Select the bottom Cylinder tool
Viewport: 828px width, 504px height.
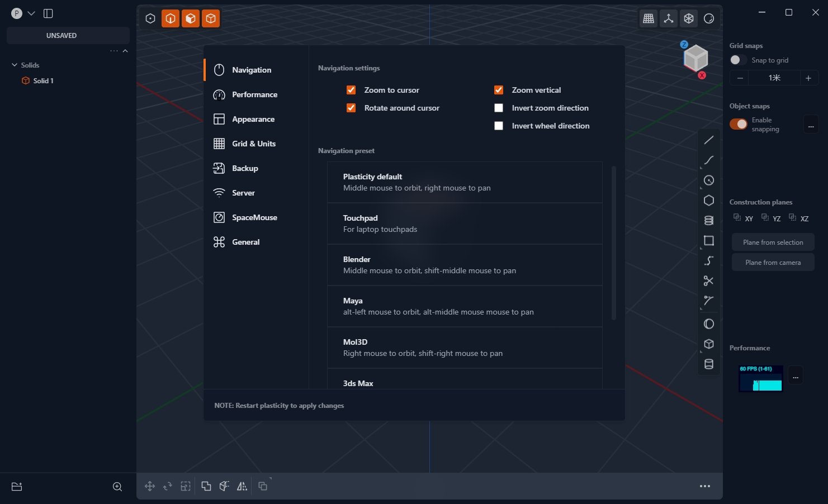pos(709,364)
